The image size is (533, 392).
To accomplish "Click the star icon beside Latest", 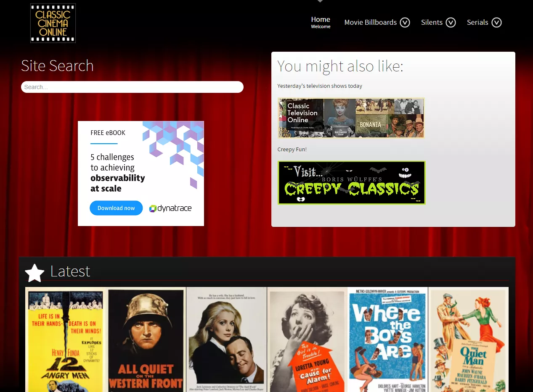I will click(34, 273).
